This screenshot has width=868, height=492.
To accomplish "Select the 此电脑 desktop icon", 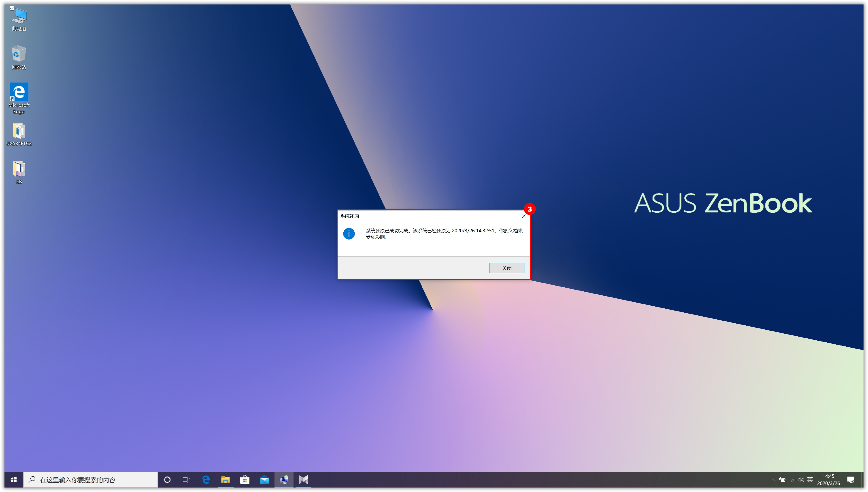I will pos(19,19).
